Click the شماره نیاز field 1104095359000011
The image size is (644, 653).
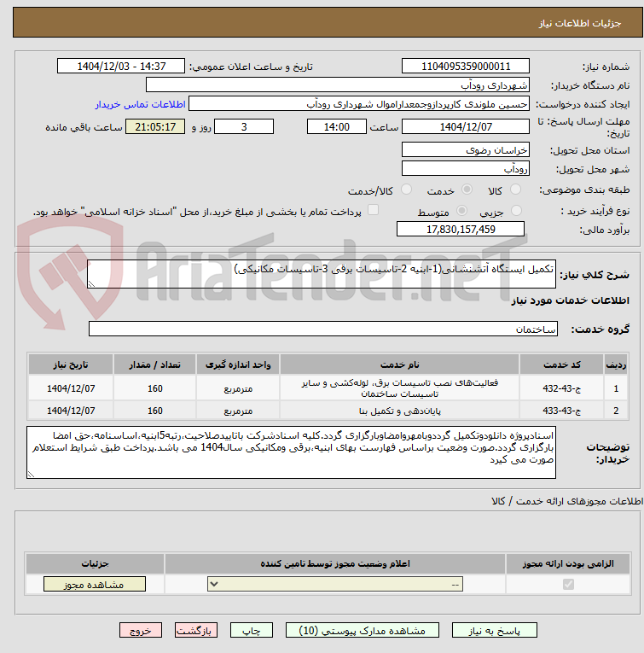coord(466,67)
